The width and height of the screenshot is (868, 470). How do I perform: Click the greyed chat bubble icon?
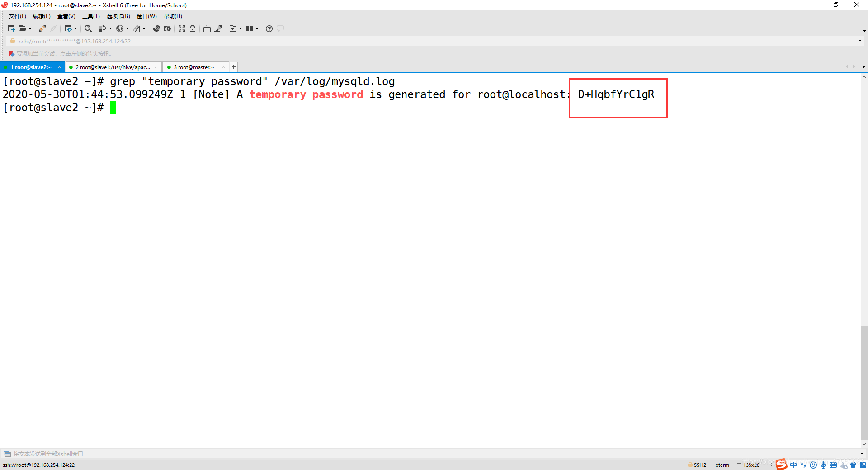coord(280,28)
